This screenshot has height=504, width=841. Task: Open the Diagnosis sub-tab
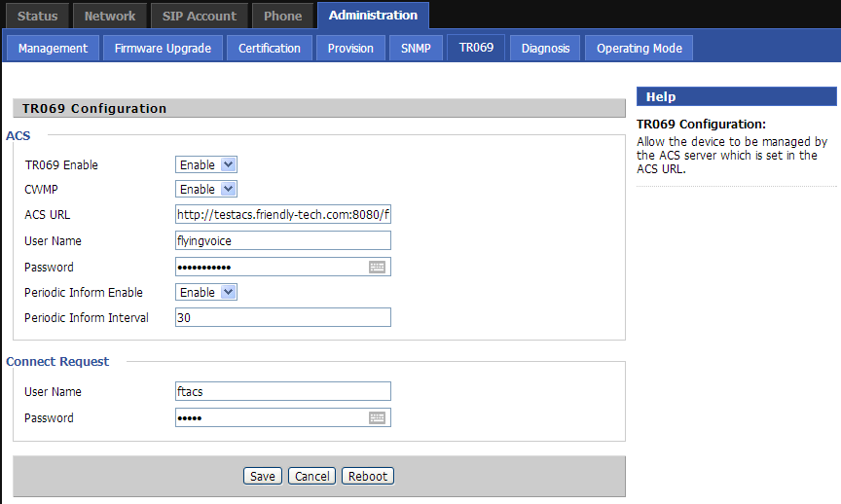(545, 49)
